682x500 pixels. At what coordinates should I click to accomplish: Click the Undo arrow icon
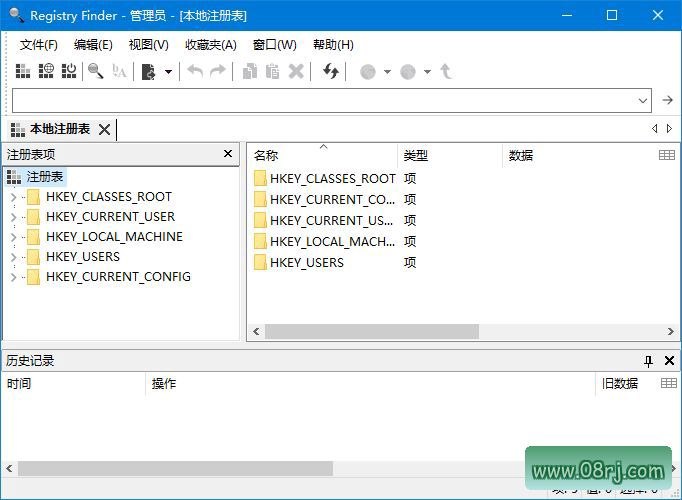195,71
